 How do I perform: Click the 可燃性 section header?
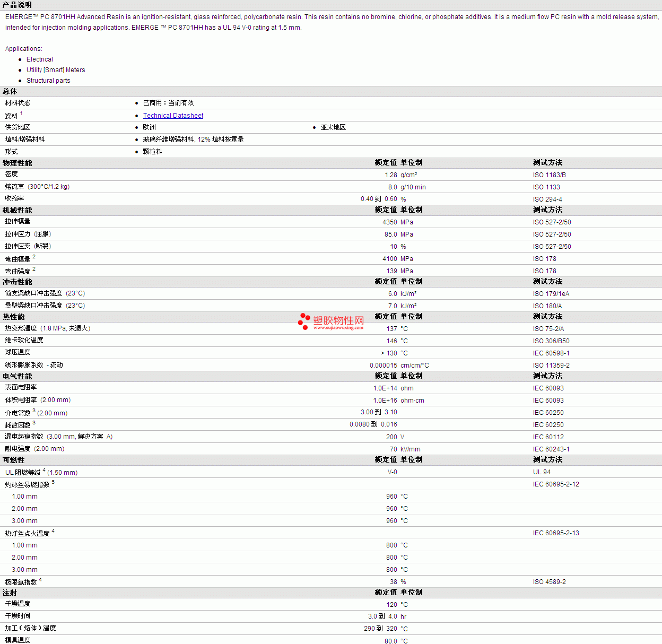tap(13, 460)
